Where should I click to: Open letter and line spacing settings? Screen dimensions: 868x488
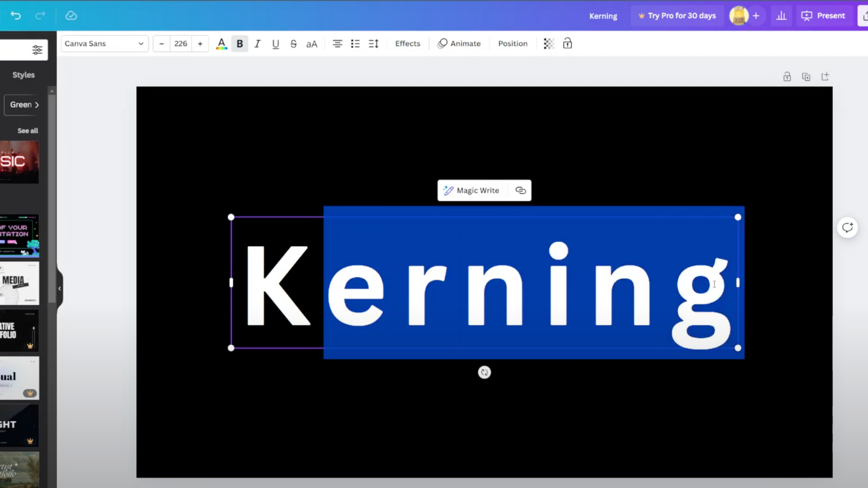[373, 44]
